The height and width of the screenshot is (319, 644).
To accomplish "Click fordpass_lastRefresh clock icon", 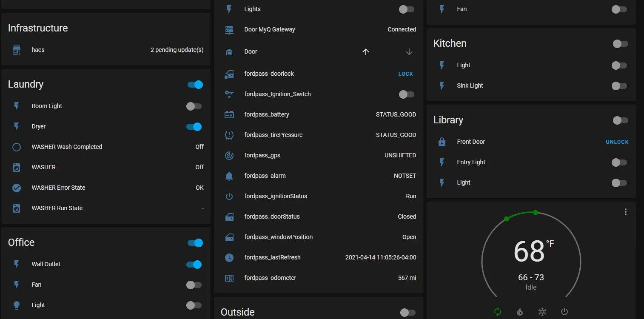I will [229, 257].
